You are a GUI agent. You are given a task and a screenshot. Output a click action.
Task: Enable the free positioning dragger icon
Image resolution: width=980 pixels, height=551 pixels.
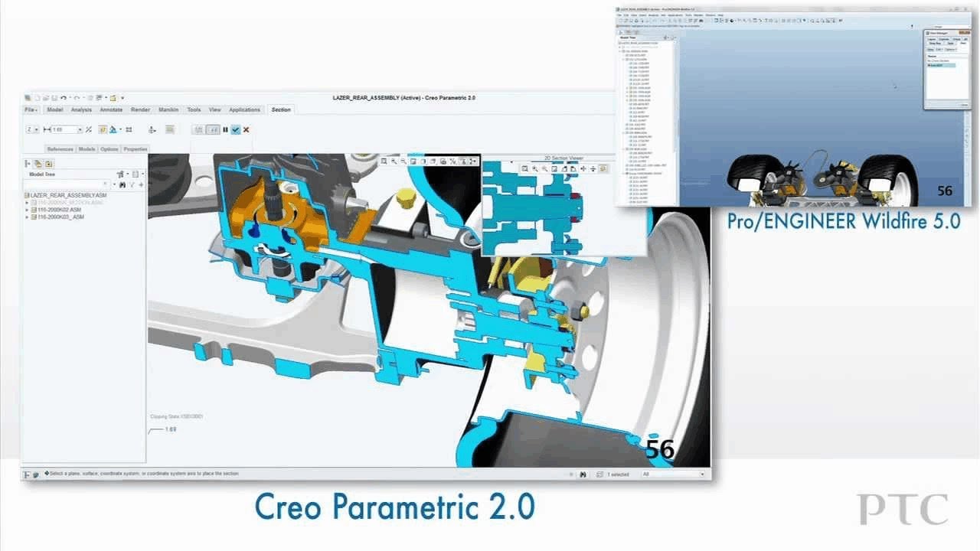point(152,130)
